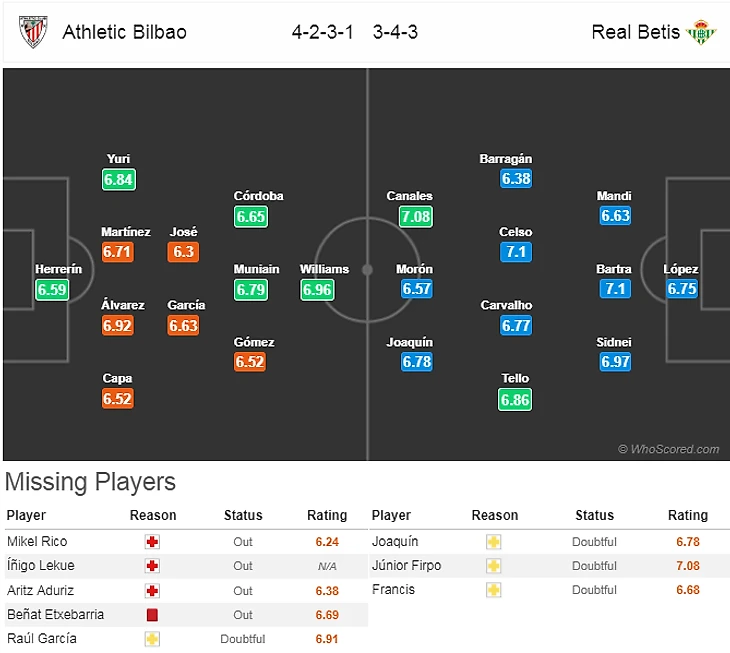Select Canales' 7.08 rating badge
The image size is (730, 653).
(415, 216)
